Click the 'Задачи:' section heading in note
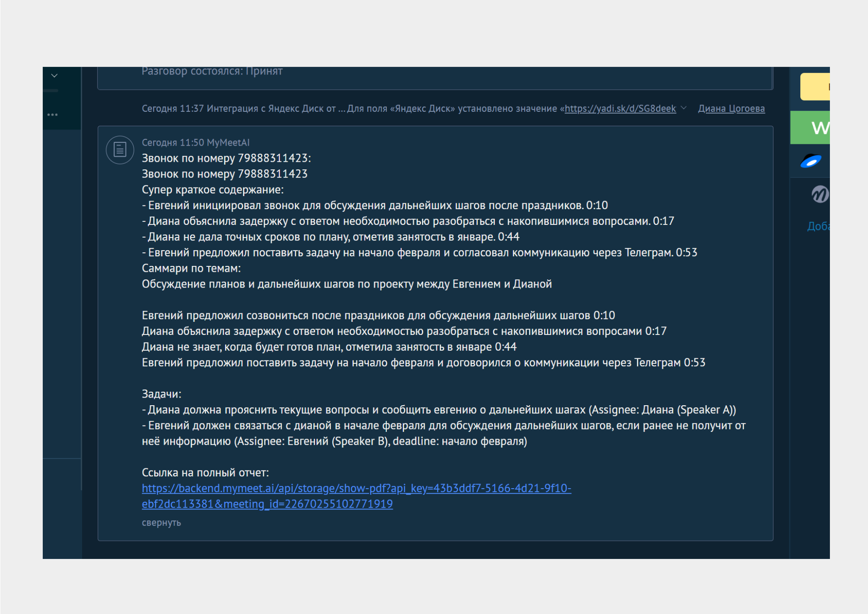 [161, 394]
